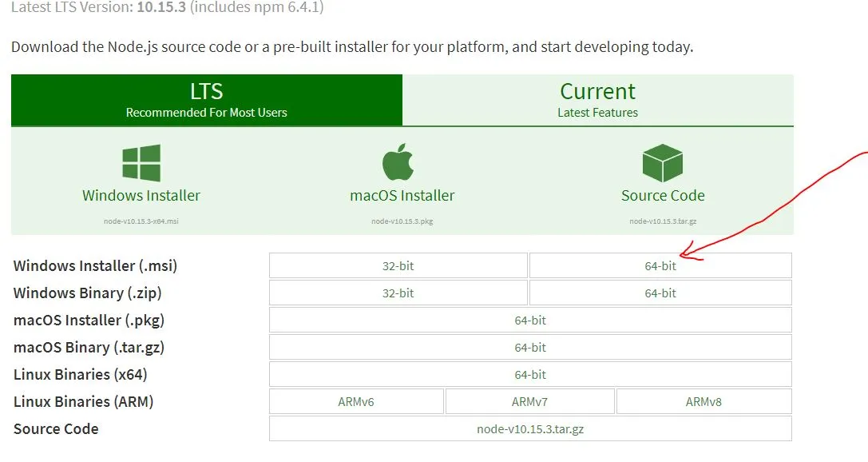Download 32-bit Windows Binary (.zip)
The image size is (868, 462).
coord(398,293)
